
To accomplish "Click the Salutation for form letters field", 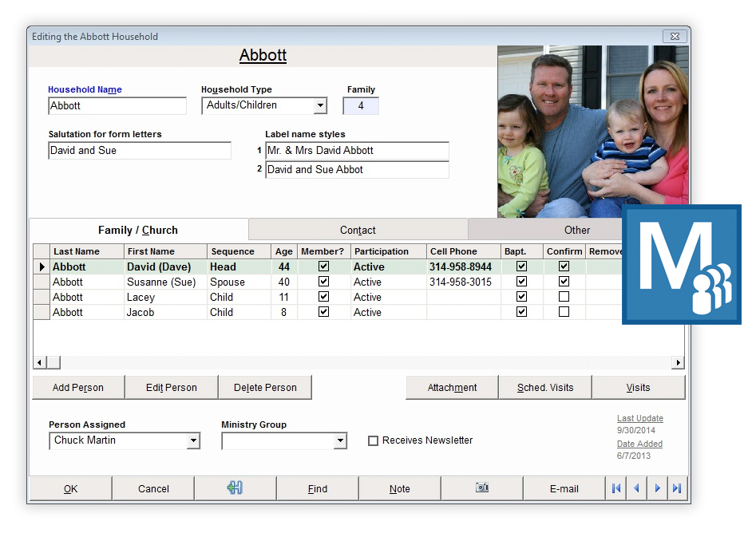I will [x=139, y=149].
